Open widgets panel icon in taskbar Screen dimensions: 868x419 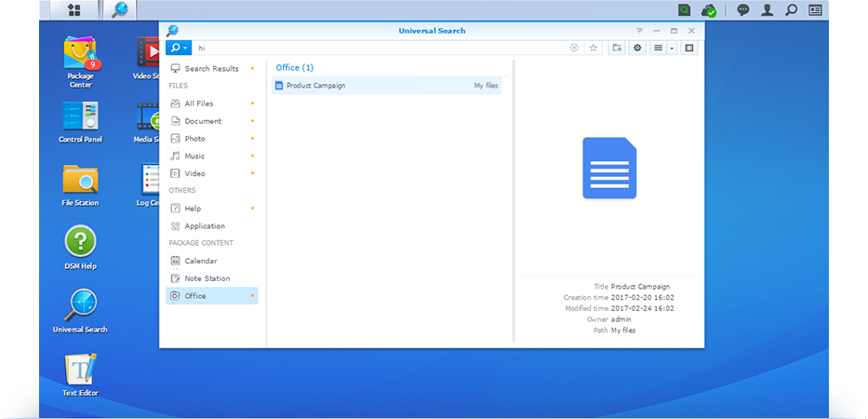point(815,10)
